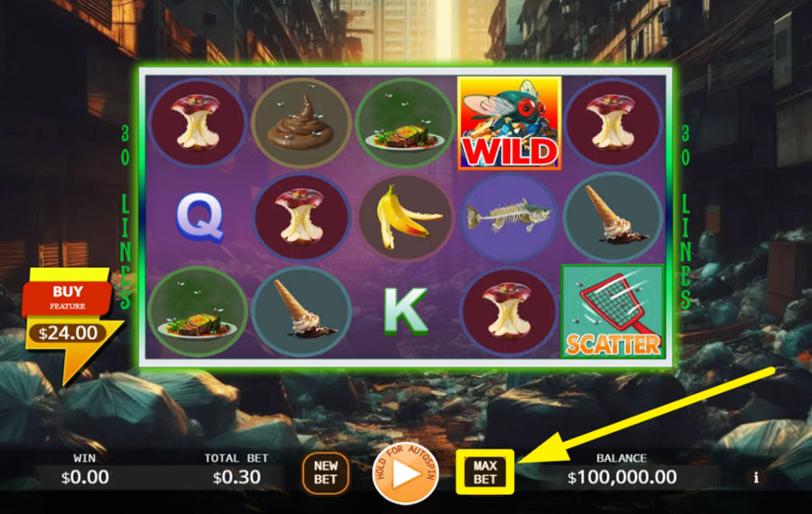Click the Win $0.00 display

(x=85, y=470)
